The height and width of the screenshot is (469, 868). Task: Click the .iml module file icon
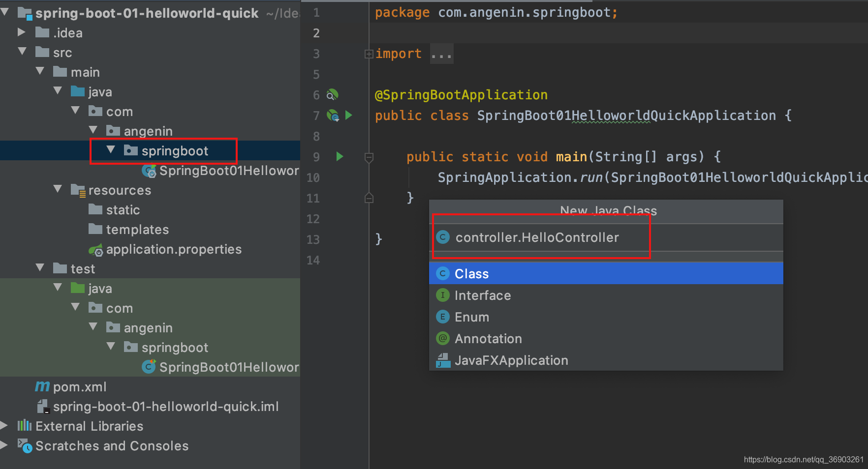point(43,407)
